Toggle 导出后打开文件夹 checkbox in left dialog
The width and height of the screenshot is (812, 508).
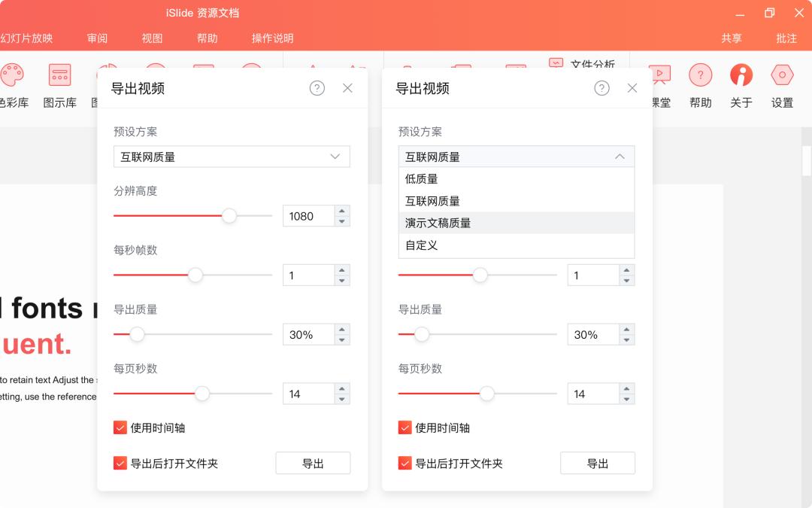pyautogui.click(x=120, y=463)
